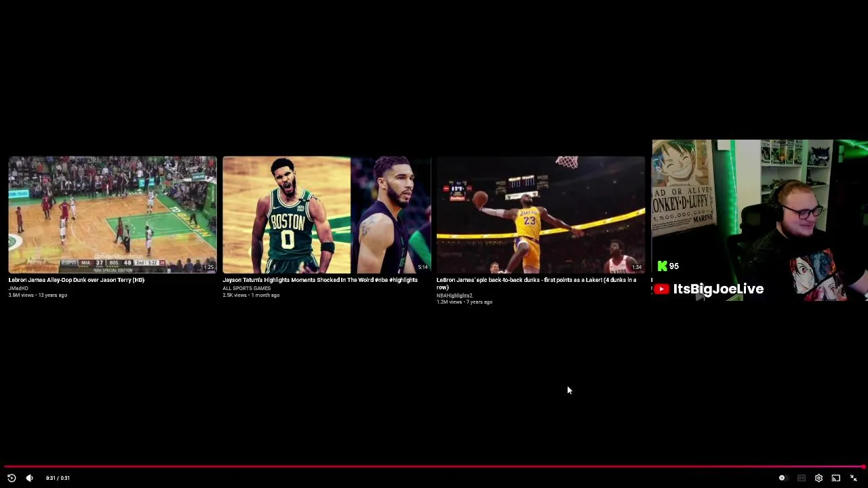Click the '1.2M views · 7 years ago' text
The height and width of the screenshot is (488, 868).
465,302
